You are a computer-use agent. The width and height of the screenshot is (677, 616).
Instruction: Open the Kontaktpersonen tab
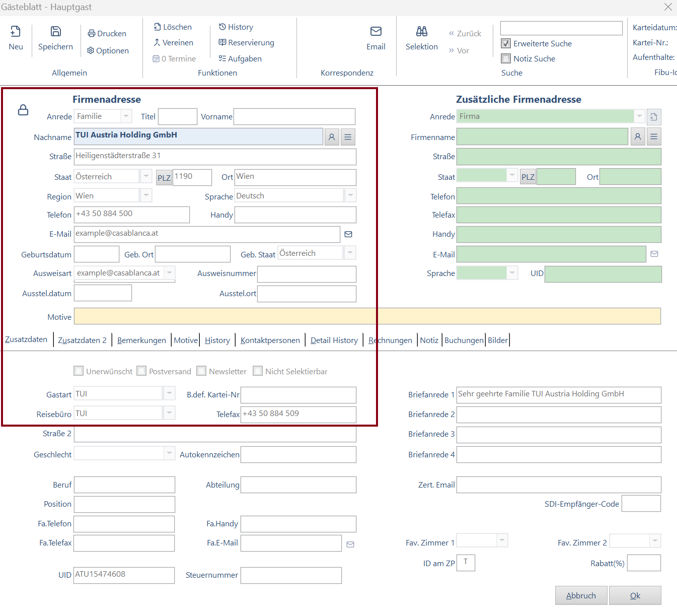(270, 340)
